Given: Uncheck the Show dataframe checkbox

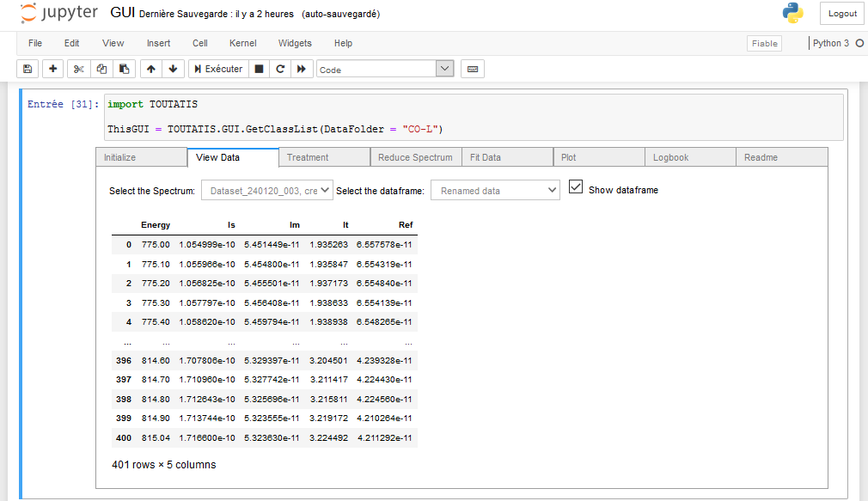Looking at the screenshot, I should (576, 187).
